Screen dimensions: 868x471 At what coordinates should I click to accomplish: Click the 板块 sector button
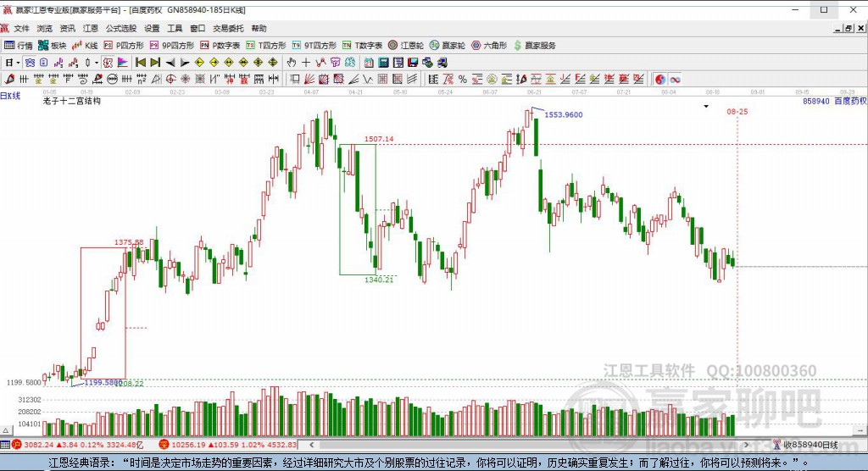52,46
